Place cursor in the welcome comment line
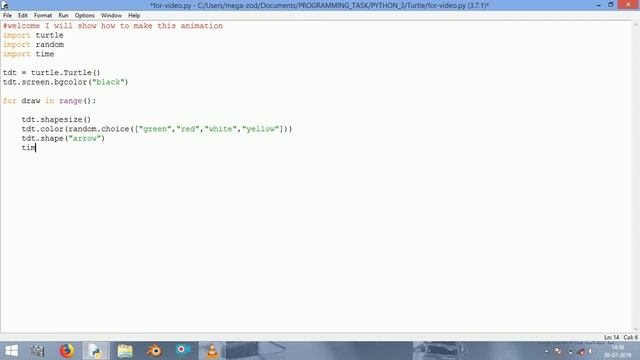This screenshot has height=360, width=640. click(113, 26)
